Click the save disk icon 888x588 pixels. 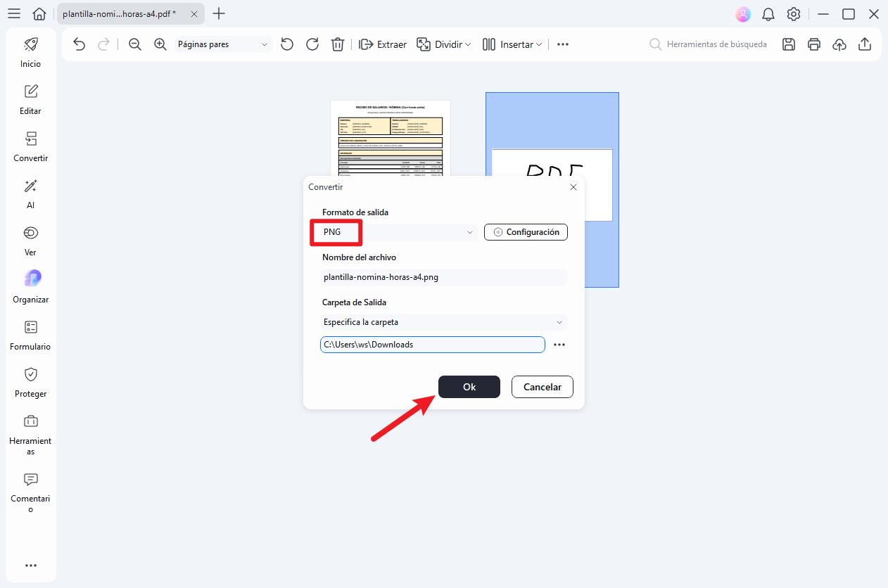click(x=789, y=44)
